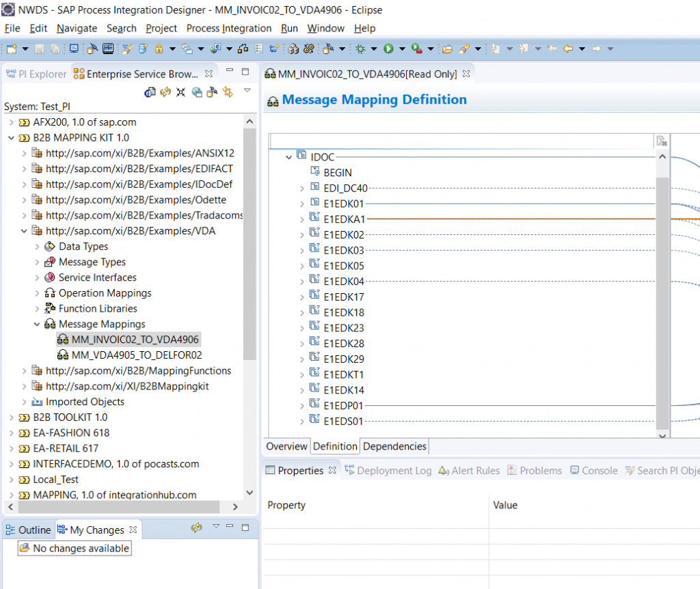The height and width of the screenshot is (589, 700).
Task: Click the Open folder toolbar icon
Action: tap(447, 49)
